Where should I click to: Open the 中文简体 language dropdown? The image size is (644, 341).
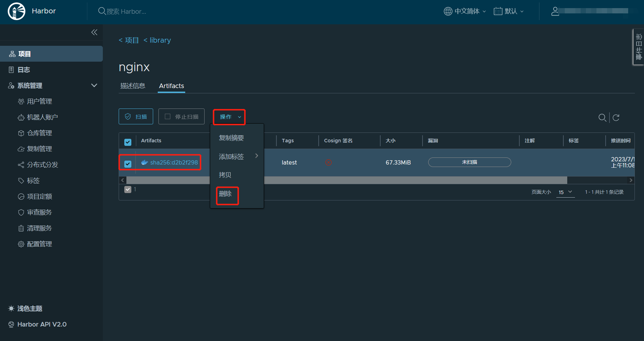[x=465, y=11]
